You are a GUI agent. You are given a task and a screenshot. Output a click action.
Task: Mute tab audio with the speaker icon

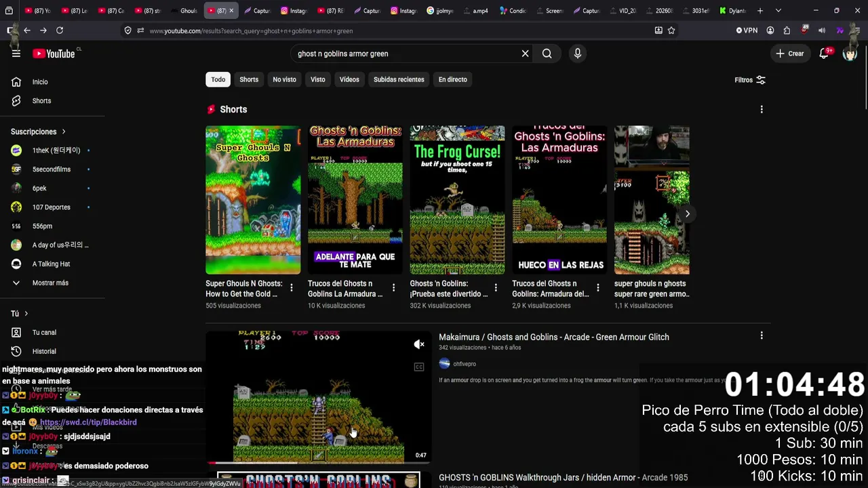[822, 30]
